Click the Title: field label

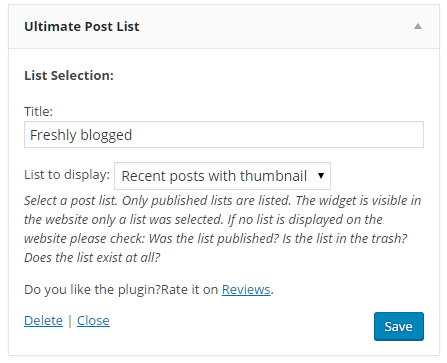pyautogui.click(x=38, y=111)
